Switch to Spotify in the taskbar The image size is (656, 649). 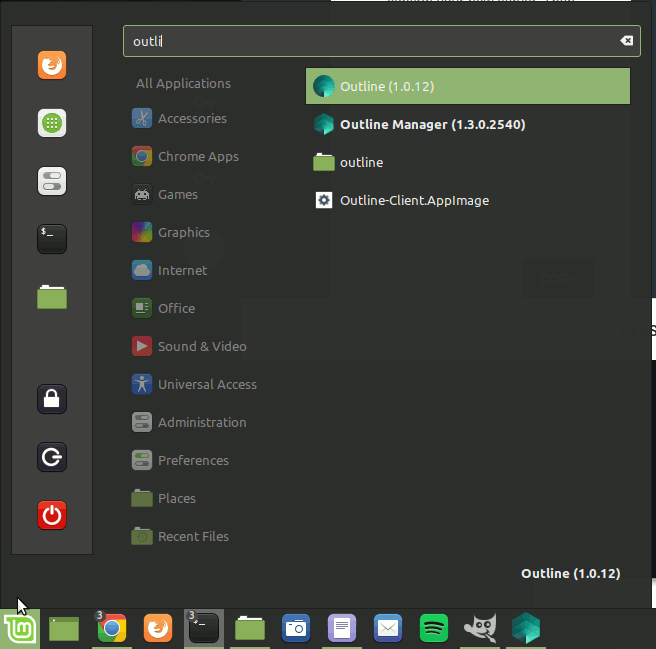click(434, 628)
